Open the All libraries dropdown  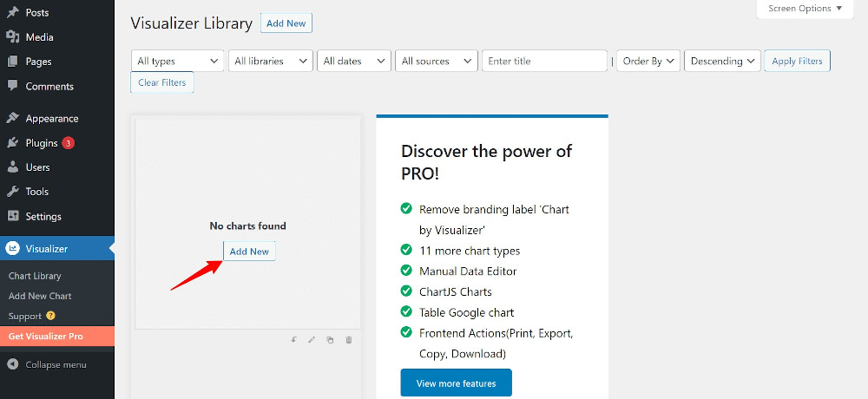(271, 62)
